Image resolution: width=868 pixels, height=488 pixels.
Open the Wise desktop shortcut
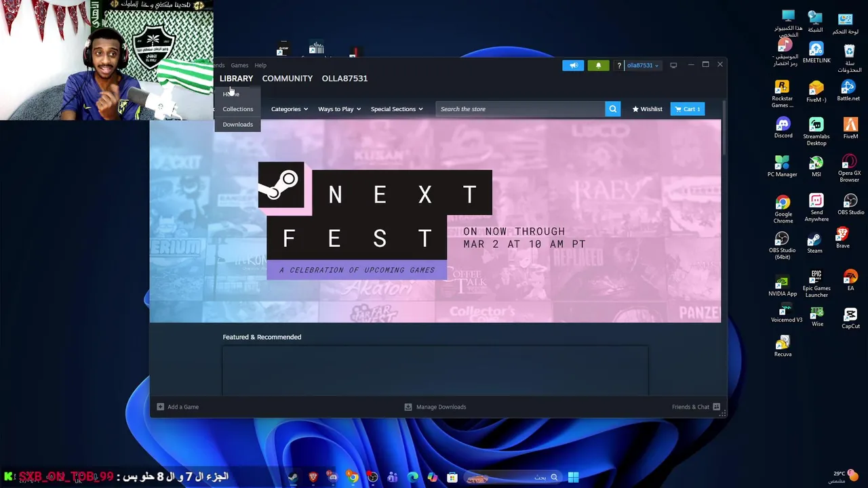(817, 317)
